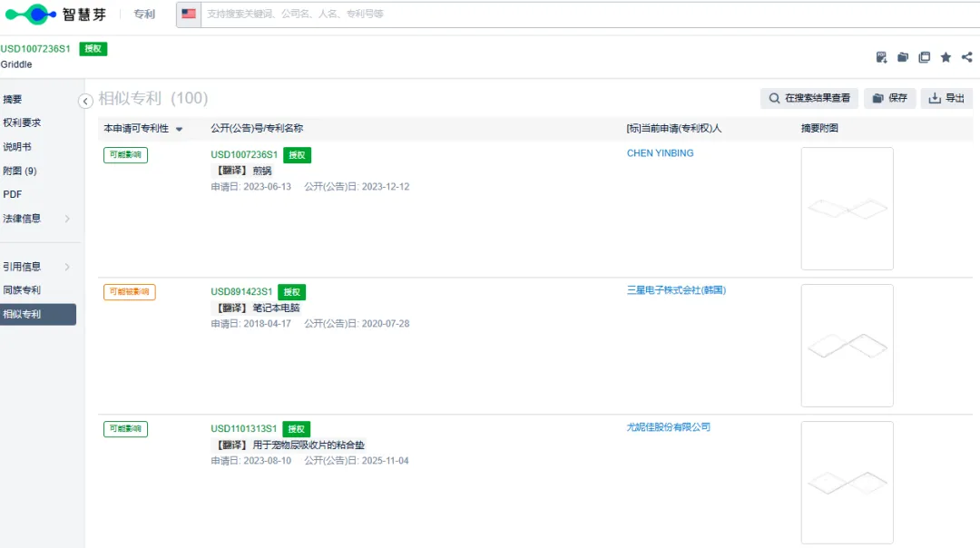Open abstract thumbnail for USD1007236S1

coord(847,209)
